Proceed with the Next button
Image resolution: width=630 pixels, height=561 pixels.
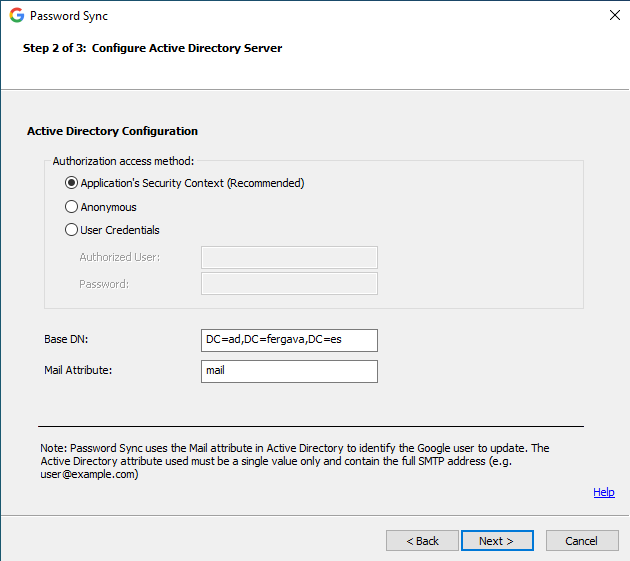[x=497, y=541]
